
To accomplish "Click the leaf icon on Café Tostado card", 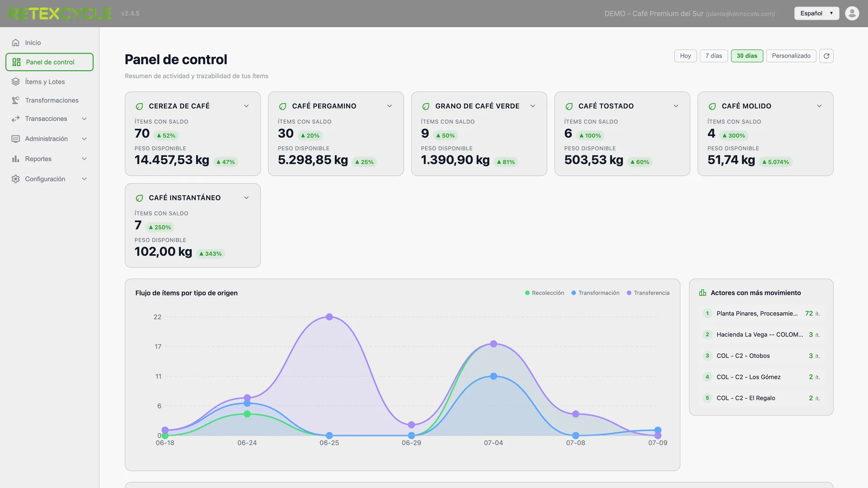I will click(569, 107).
